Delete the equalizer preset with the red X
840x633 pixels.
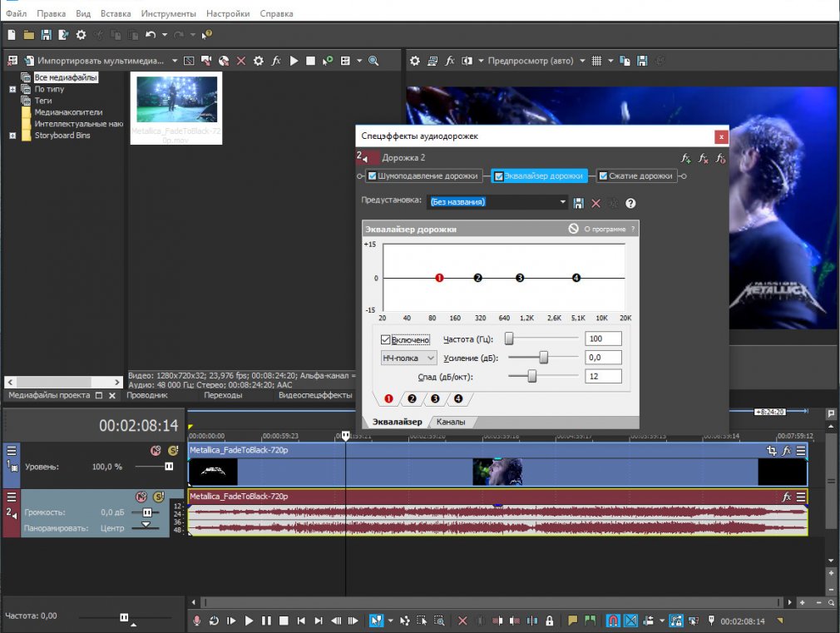tap(595, 203)
